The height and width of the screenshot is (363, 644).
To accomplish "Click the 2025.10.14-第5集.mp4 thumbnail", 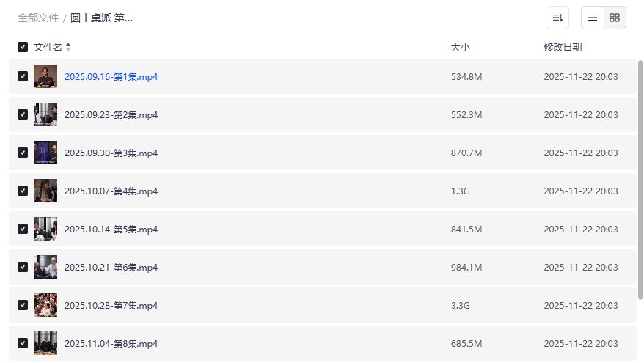I will click(45, 229).
